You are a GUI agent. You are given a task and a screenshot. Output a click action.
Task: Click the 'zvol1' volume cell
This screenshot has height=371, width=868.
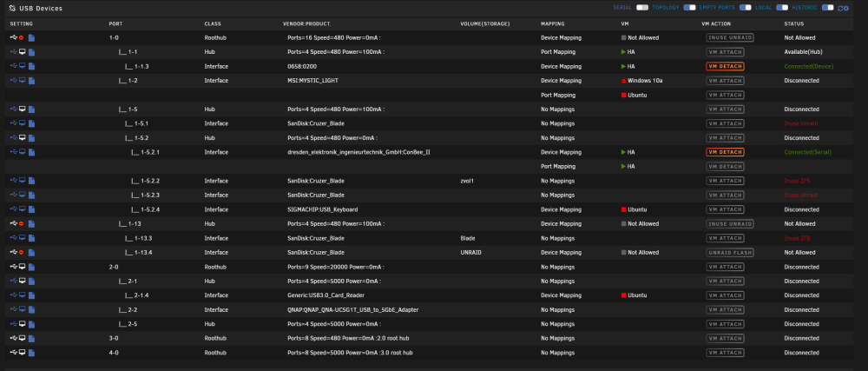(x=467, y=181)
